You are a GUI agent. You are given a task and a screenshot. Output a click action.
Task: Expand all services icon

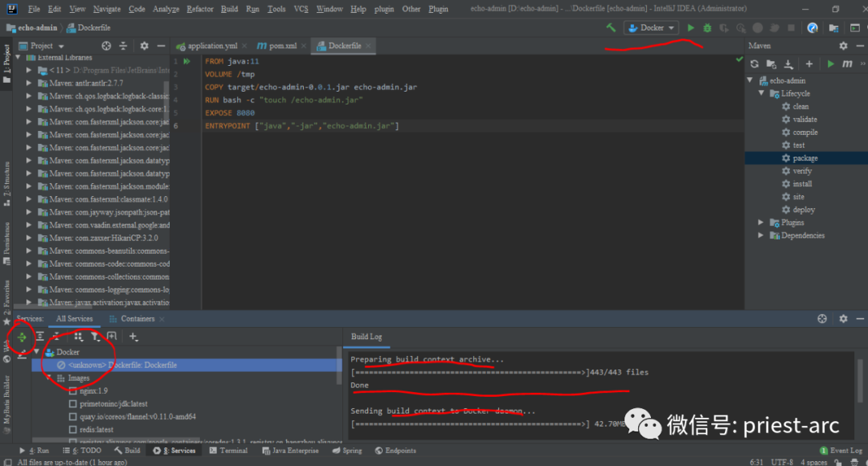40,336
